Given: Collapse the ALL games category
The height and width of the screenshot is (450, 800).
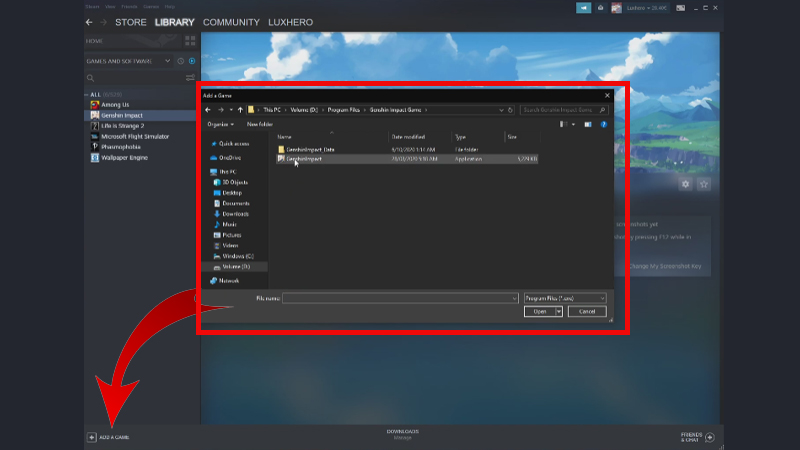Looking at the screenshot, I should coord(87,94).
